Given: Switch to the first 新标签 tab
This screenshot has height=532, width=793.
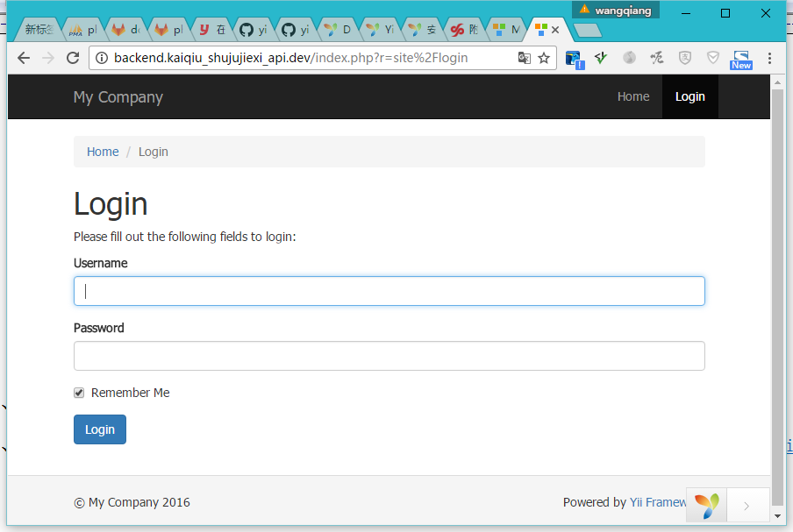Looking at the screenshot, I should [x=39, y=30].
